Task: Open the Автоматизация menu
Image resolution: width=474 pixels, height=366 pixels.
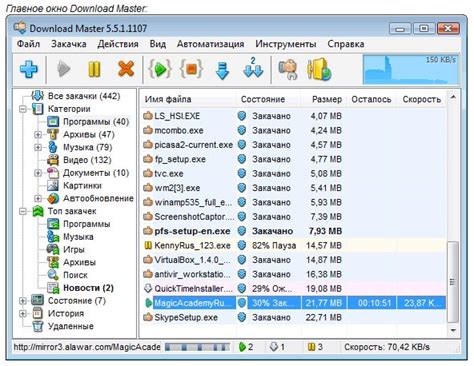Action: tap(210, 44)
